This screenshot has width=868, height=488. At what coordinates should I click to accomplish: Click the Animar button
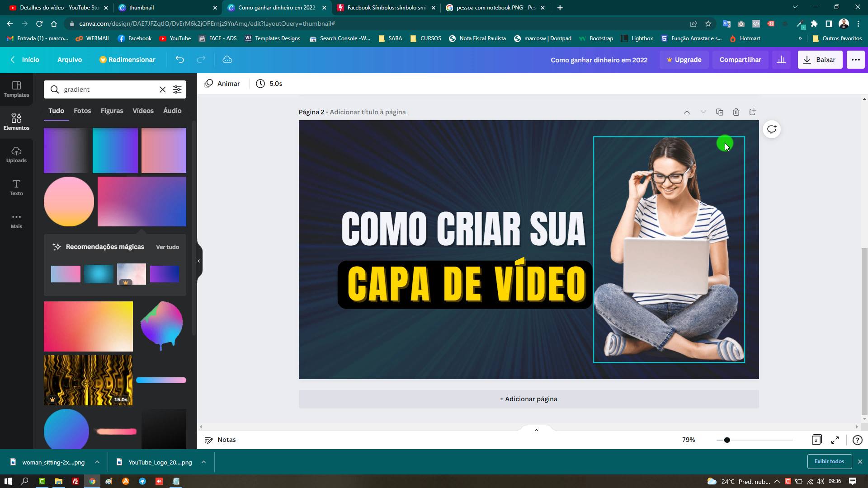(x=222, y=84)
